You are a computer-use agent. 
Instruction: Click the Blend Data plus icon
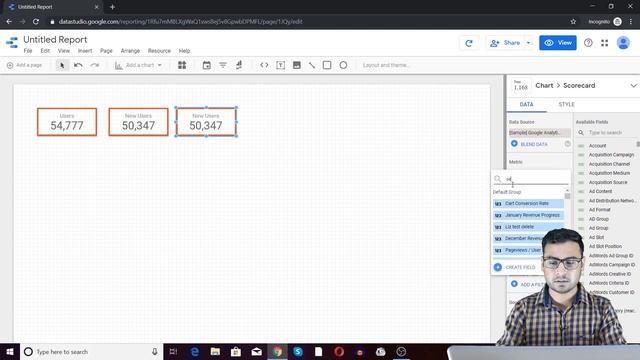(514, 144)
